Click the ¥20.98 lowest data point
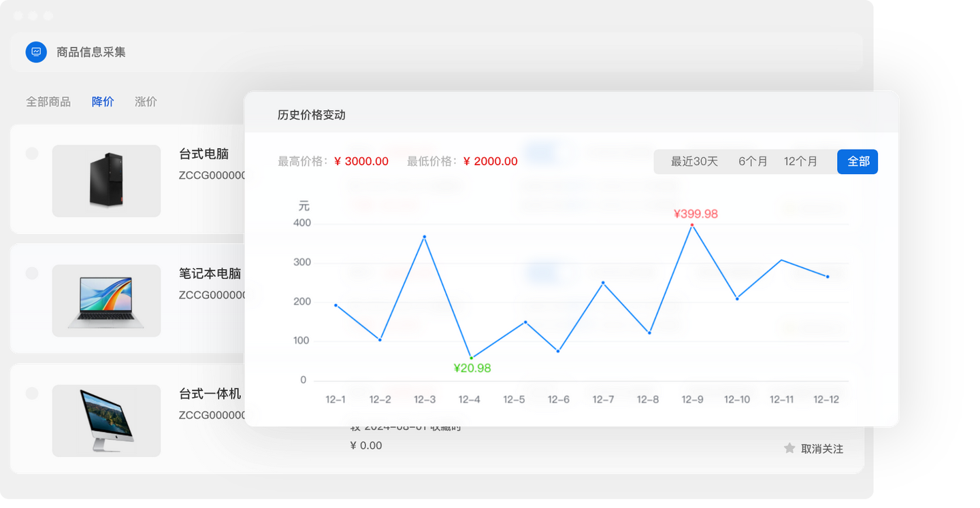 coord(471,358)
